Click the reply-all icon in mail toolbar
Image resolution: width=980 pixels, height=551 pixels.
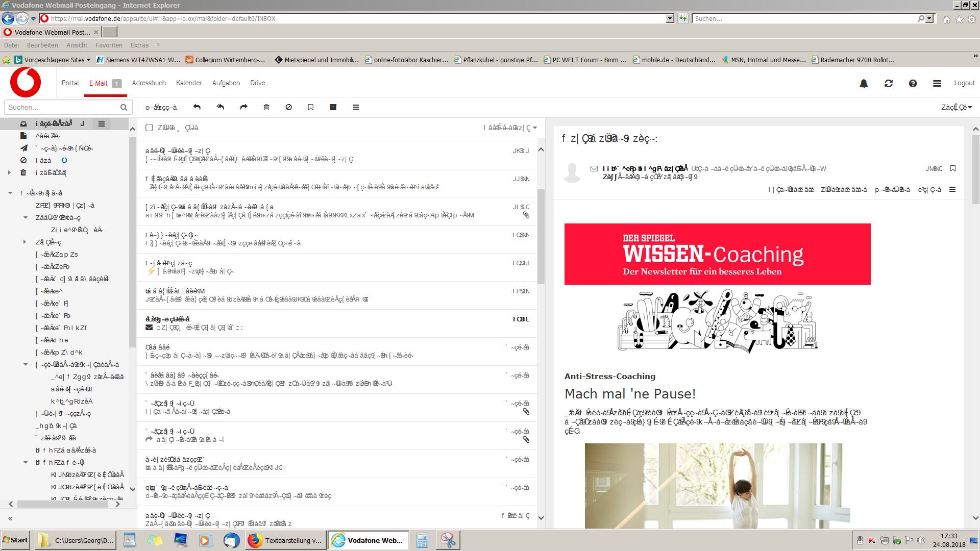[220, 107]
